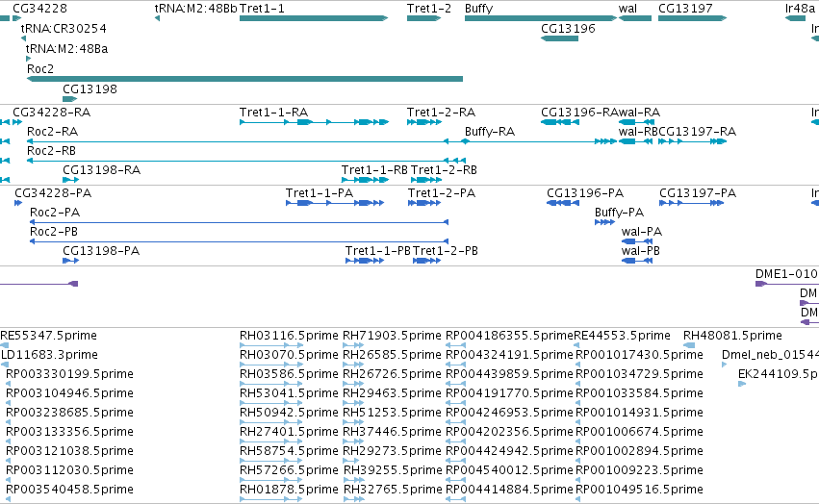Select the Tret1-2-PA protein label

click(x=442, y=193)
